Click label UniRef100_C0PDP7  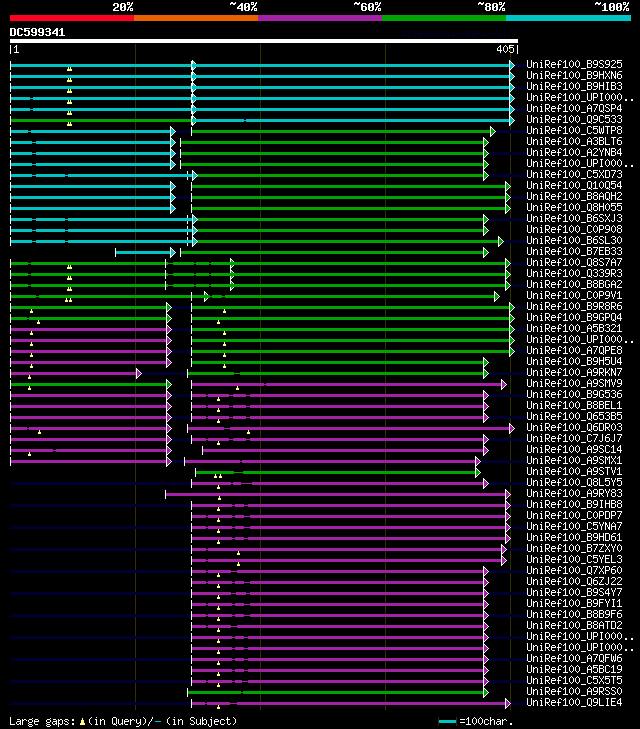coord(574,516)
